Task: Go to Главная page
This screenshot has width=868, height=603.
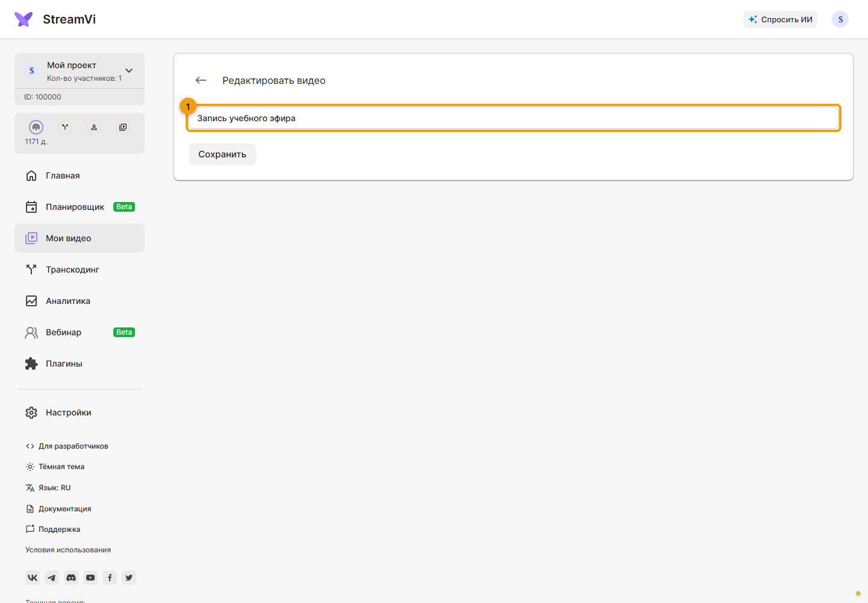Action: pyautogui.click(x=80, y=175)
